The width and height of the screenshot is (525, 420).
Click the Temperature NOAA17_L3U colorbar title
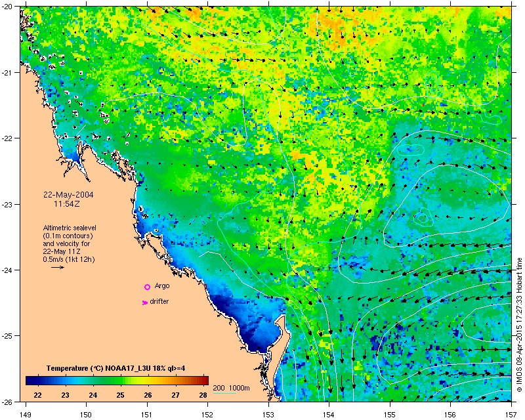tap(116, 368)
